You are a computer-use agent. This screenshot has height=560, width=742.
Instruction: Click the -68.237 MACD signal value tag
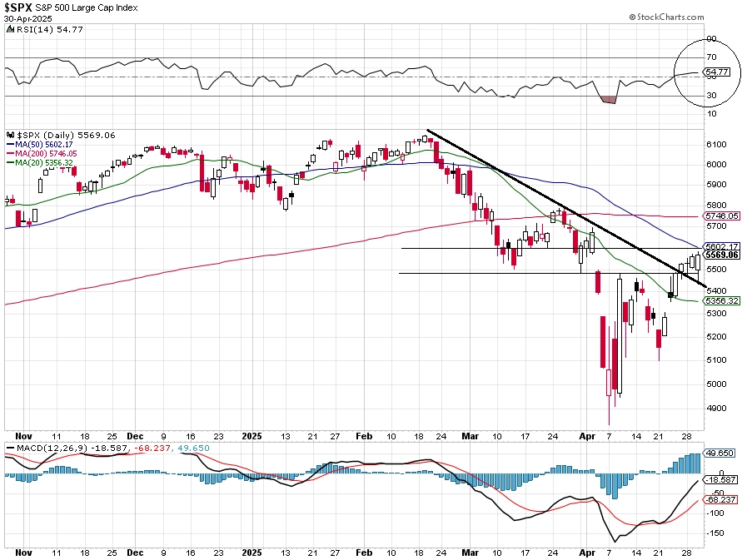(720, 499)
